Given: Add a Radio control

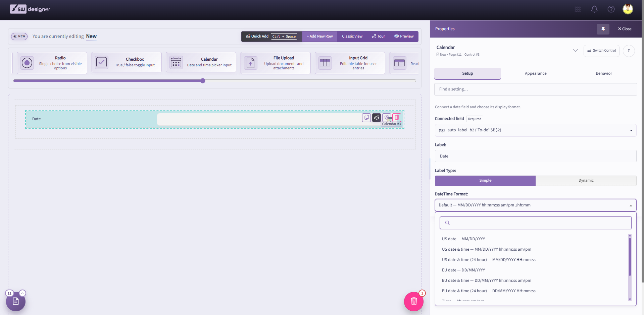Looking at the screenshot, I should coord(52,63).
